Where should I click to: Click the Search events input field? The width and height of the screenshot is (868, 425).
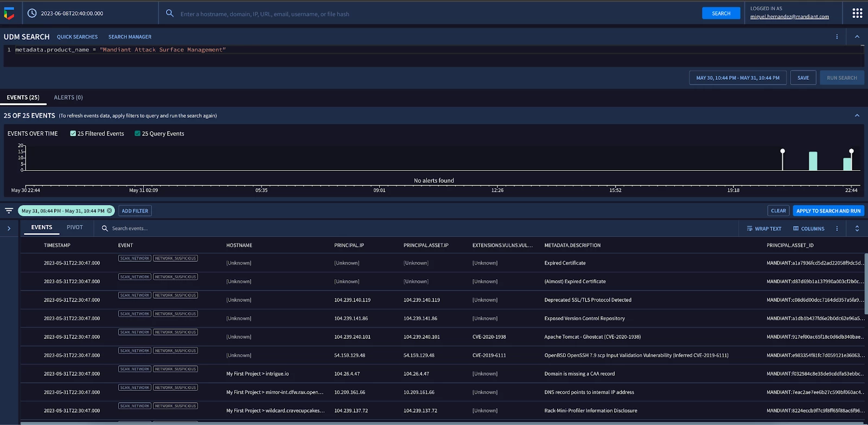423,229
